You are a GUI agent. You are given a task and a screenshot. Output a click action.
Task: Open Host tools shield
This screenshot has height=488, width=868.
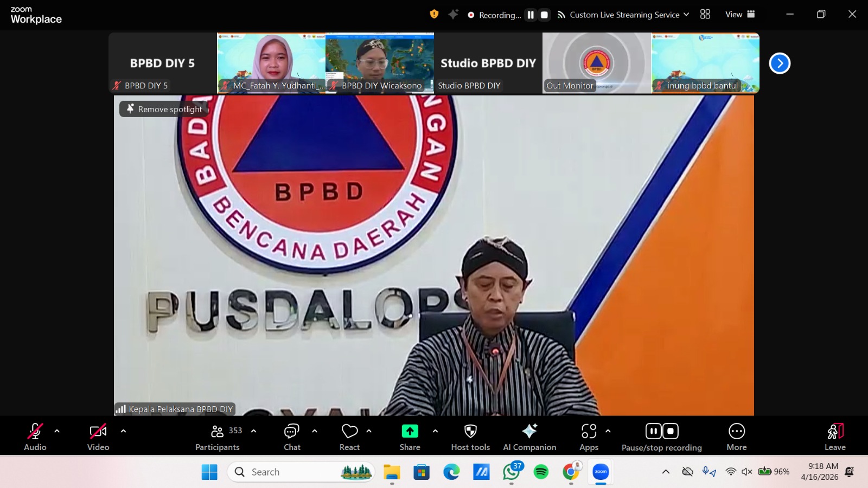point(470,436)
